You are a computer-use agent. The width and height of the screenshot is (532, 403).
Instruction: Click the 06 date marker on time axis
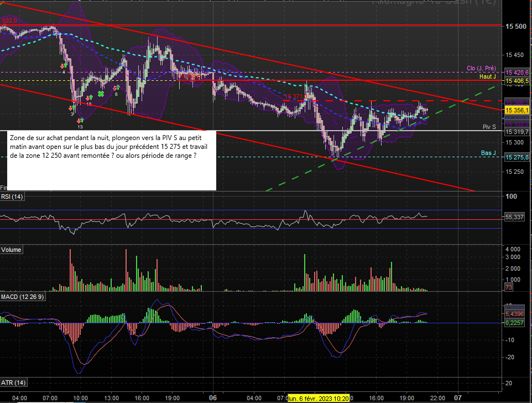pyautogui.click(x=213, y=398)
